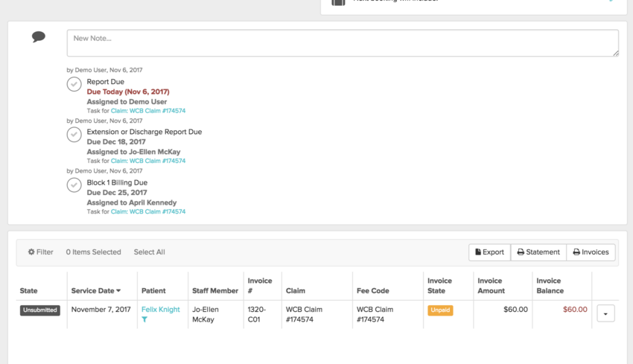Mark Report Due task as complete
Image resolution: width=633 pixels, height=364 pixels.
point(74,84)
